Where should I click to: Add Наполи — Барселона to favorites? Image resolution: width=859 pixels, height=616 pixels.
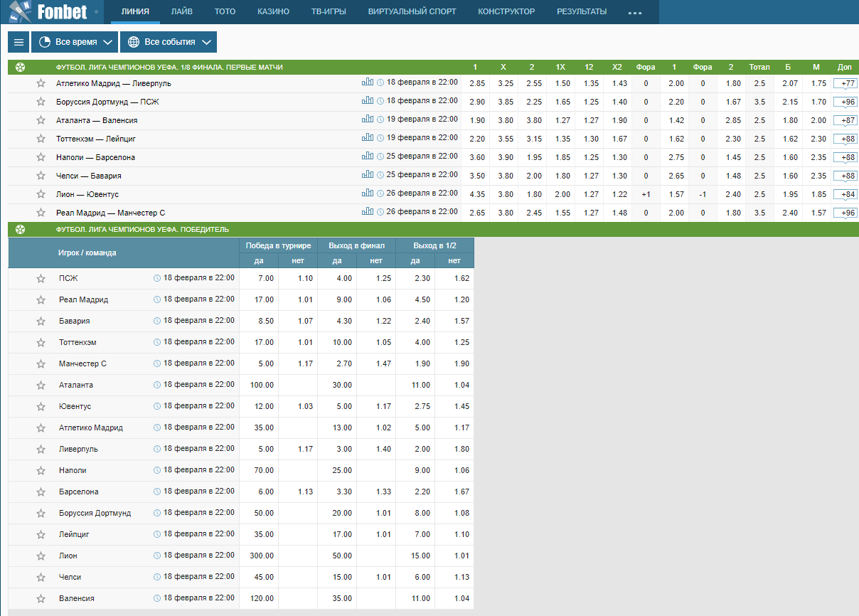pyautogui.click(x=41, y=157)
